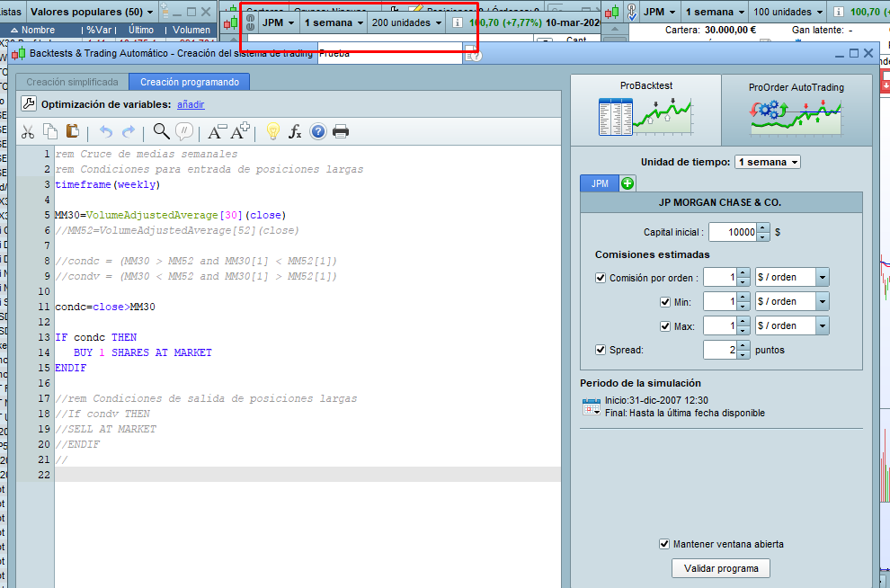Click the paste clipboard icon

pos(72,132)
